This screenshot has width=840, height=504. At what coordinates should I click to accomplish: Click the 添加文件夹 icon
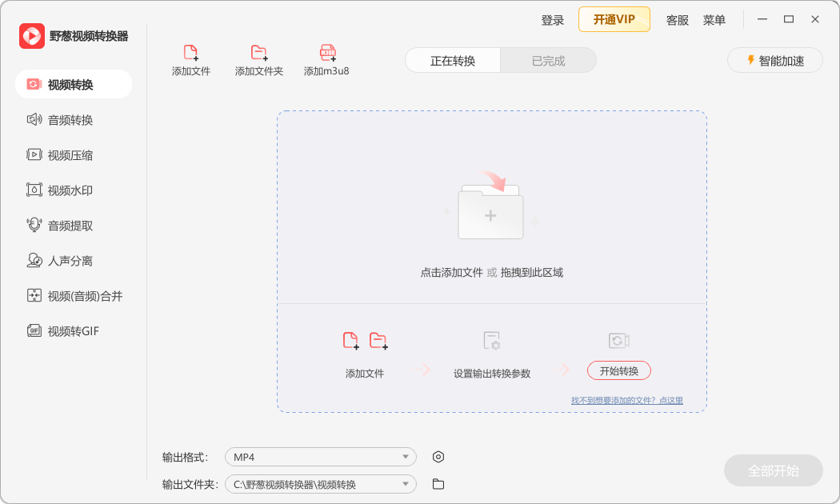(258, 59)
